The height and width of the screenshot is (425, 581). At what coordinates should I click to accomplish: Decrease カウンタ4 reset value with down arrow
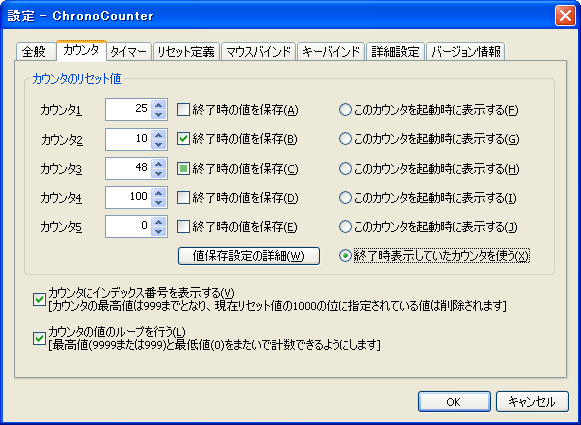click(x=159, y=202)
